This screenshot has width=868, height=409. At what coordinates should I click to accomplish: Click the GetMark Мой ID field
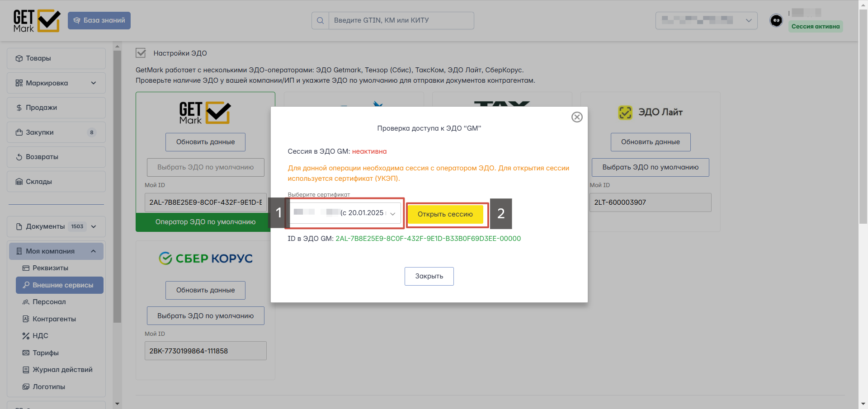pyautogui.click(x=206, y=202)
